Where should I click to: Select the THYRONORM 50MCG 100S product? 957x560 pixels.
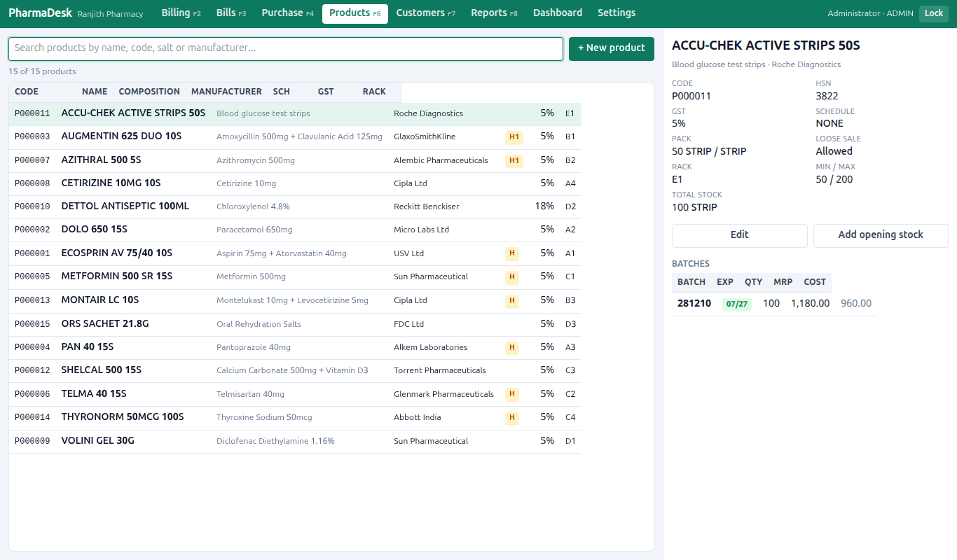click(295, 417)
